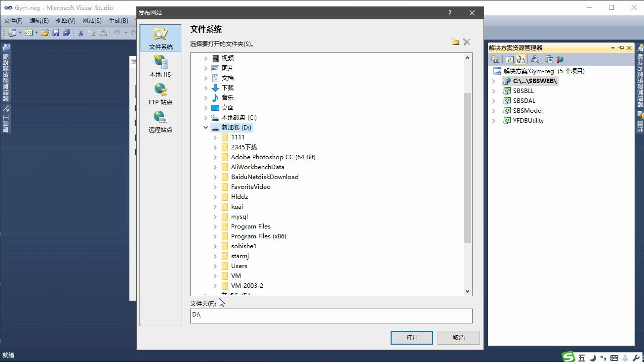644x362 pixels.
Task: Click the Sogou green S input method icon
Action: click(x=569, y=357)
